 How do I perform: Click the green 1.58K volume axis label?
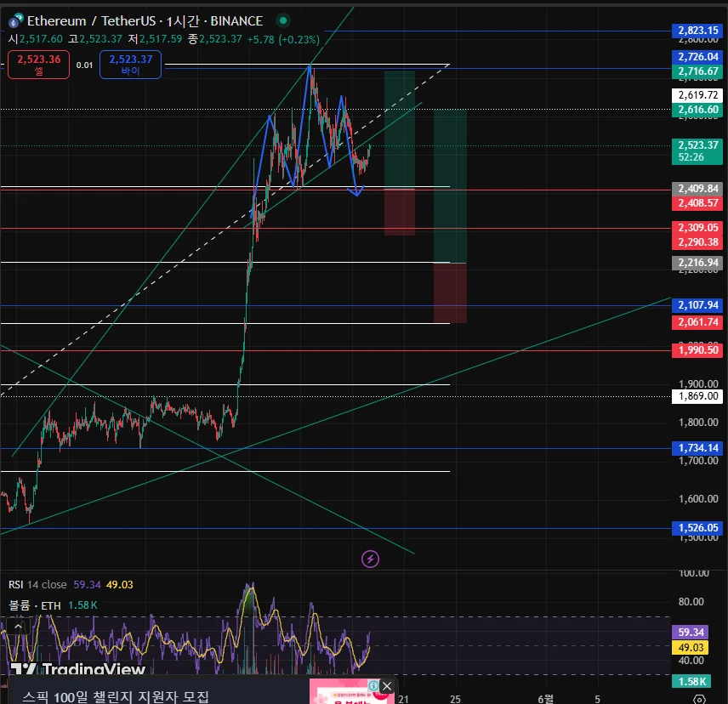click(x=691, y=681)
